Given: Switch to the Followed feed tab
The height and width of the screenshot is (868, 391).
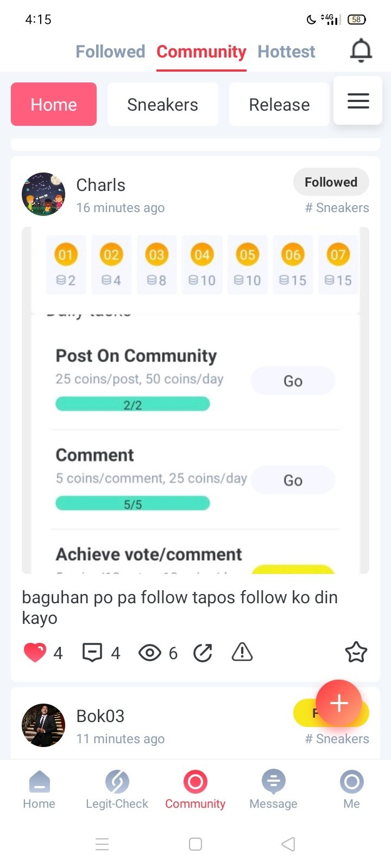Looking at the screenshot, I should click(110, 52).
